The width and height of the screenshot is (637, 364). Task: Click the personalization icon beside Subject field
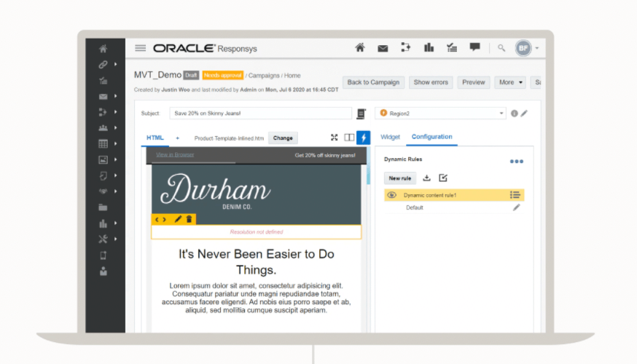tap(361, 114)
